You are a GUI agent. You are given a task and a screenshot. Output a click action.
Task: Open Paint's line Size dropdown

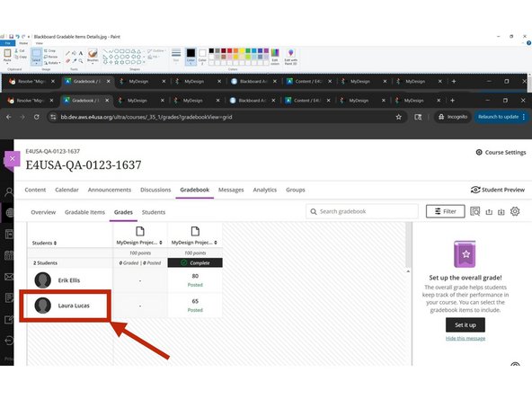point(176,56)
